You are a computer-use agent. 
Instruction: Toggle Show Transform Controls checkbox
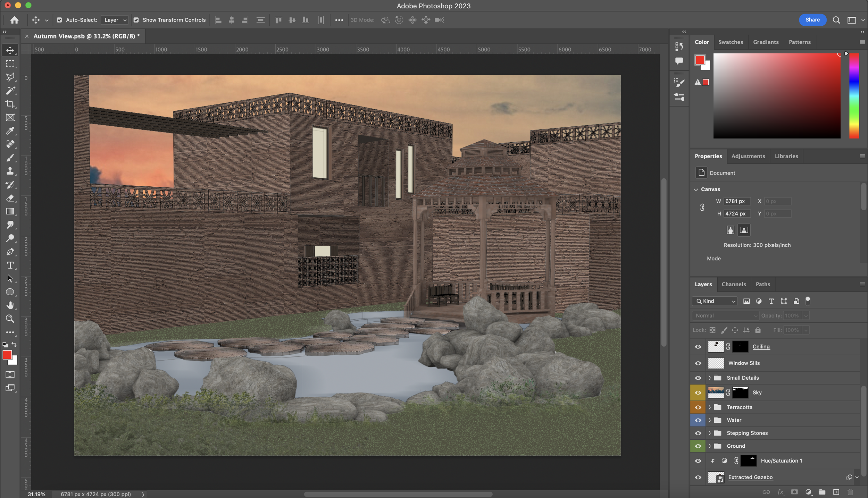(136, 20)
